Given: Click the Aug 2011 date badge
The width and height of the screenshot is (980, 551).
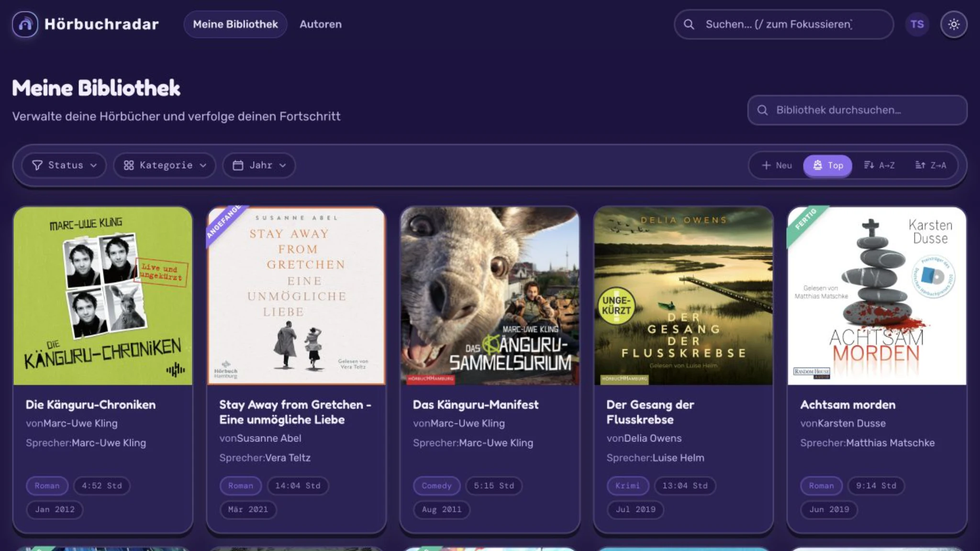Looking at the screenshot, I should point(442,510).
